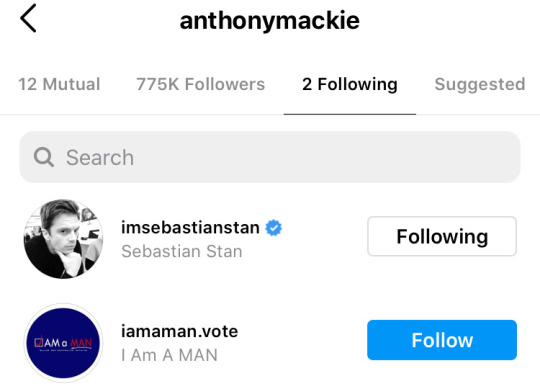Unfollow imsebastianstan via the Following button

coord(442,236)
